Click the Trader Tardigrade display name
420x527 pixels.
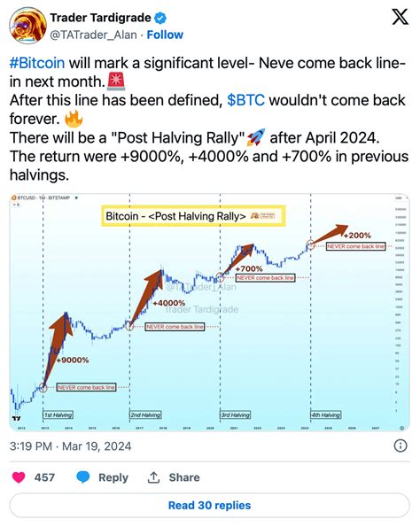pyautogui.click(x=100, y=18)
